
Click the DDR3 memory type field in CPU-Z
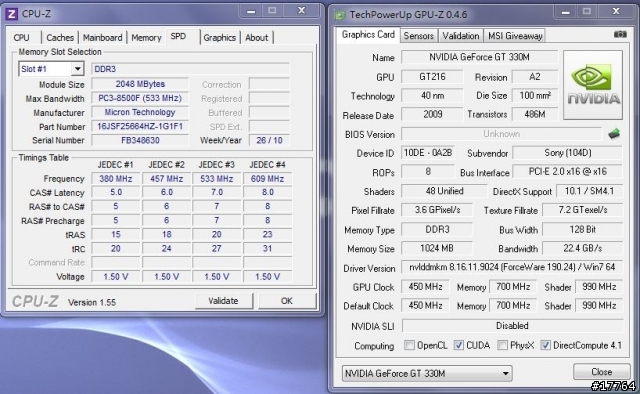coord(190,69)
